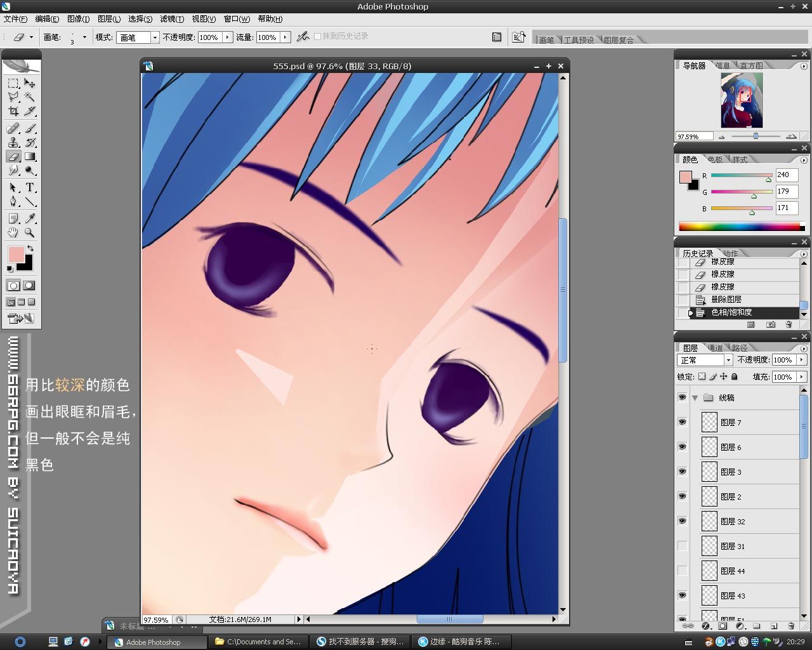The image size is (812, 650).
Task: Show hidden layer 图层 44
Action: 683,571
